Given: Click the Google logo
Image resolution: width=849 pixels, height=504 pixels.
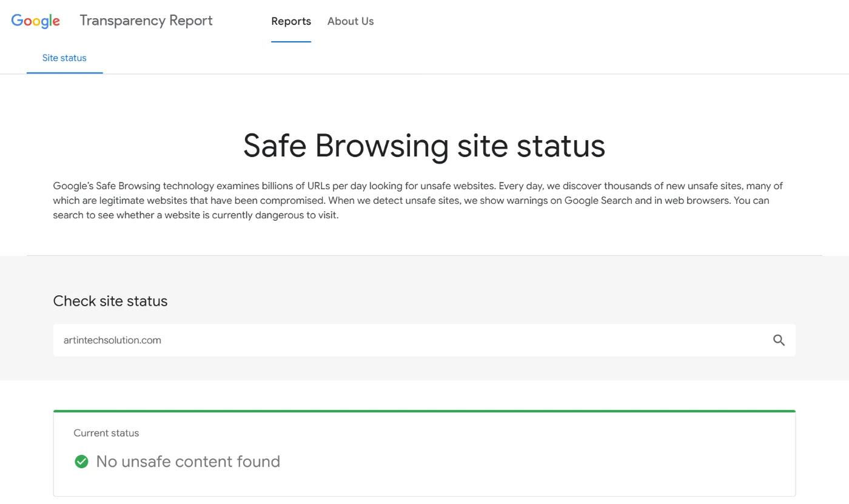Looking at the screenshot, I should point(36,21).
